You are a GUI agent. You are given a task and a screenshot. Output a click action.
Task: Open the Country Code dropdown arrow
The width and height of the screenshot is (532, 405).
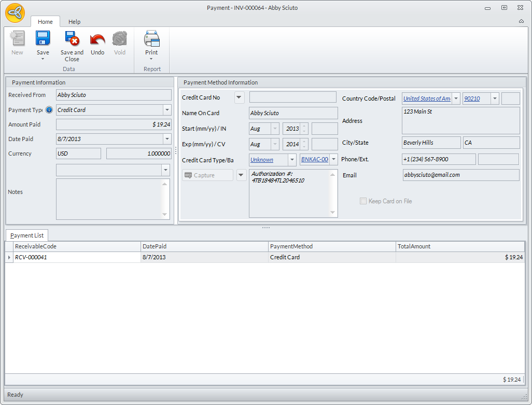(x=456, y=99)
